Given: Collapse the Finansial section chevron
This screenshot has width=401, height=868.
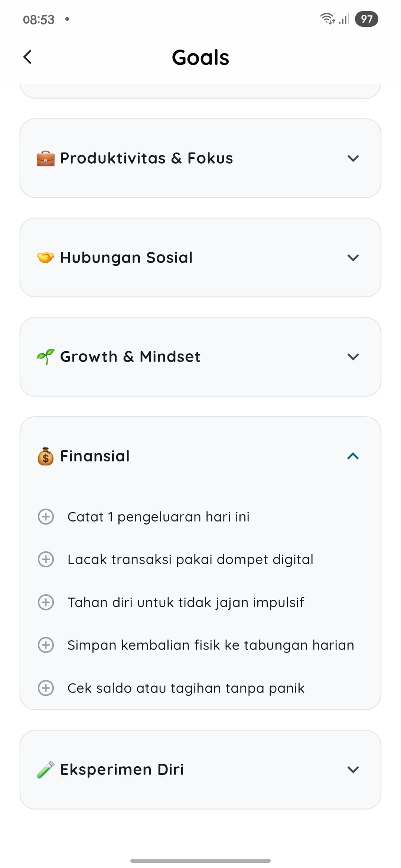Looking at the screenshot, I should pyautogui.click(x=353, y=456).
